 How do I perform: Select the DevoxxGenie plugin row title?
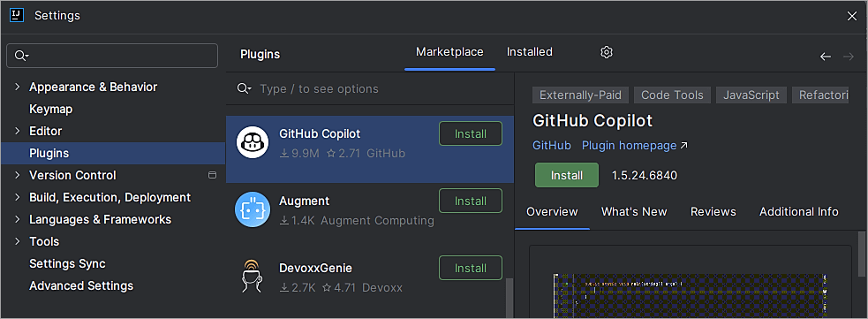[x=315, y=268]
